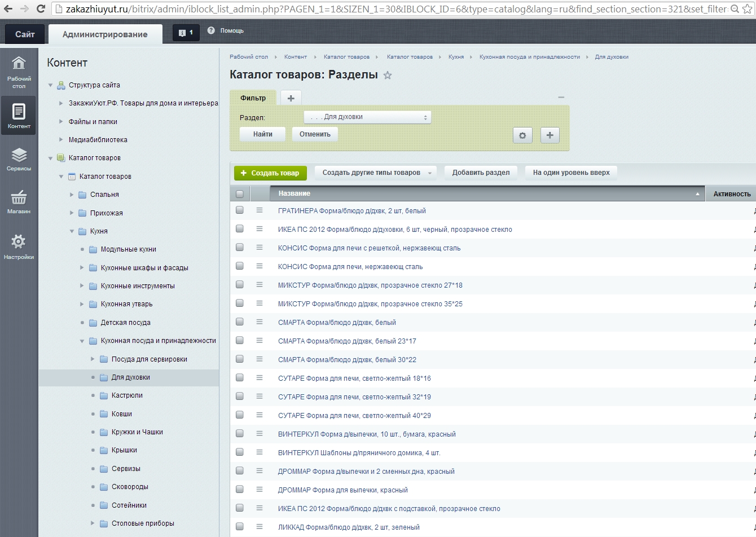The image size is (756, 537).
Task: Open Контент breadcrumb menu item
Action: [296, 57]
